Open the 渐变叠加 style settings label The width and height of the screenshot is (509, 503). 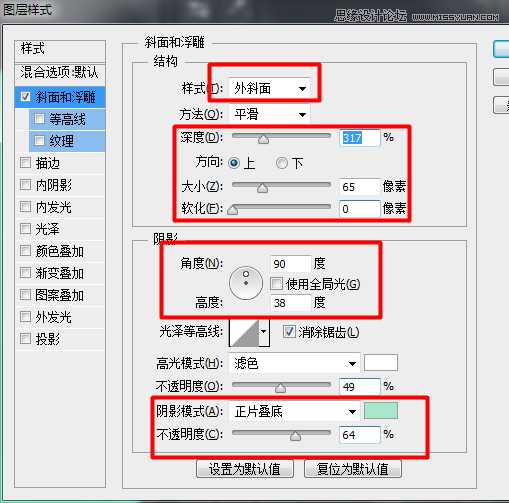point(60,273)
